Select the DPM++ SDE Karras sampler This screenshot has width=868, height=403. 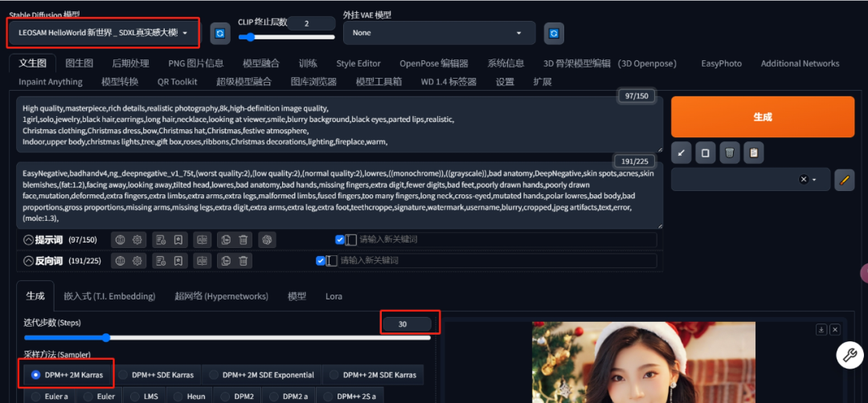point(158,375)
